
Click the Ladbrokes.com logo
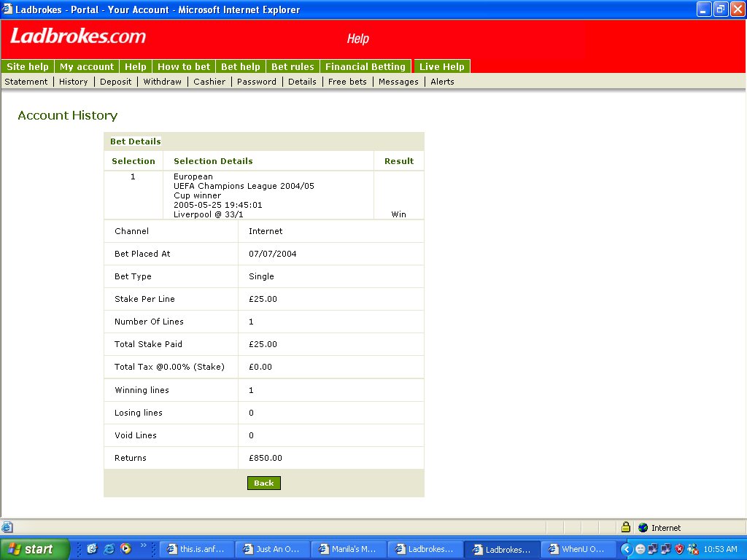78,36
